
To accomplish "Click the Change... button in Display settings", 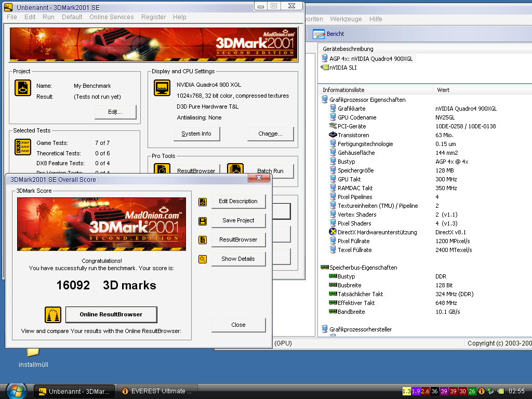I will tap(270, 134).
